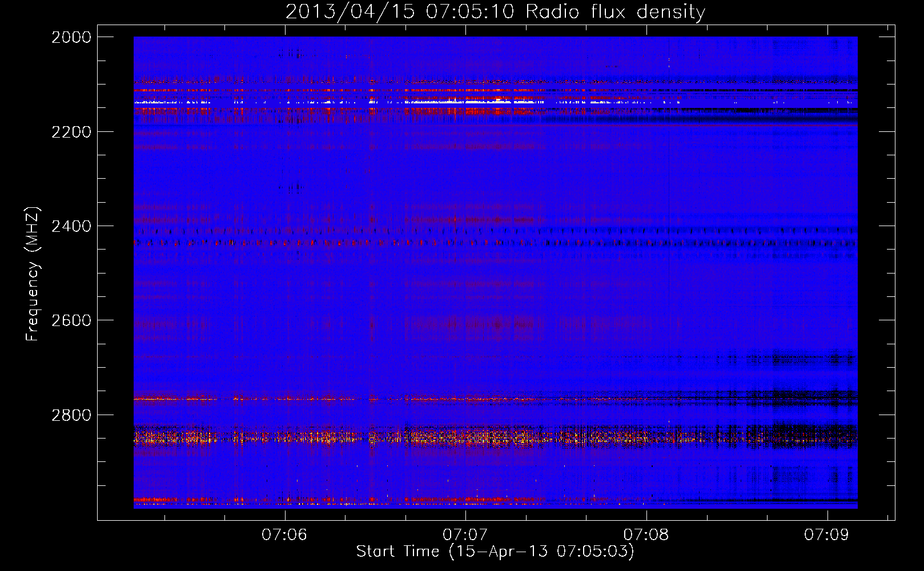Click the 07:07 time tick label

465,534
